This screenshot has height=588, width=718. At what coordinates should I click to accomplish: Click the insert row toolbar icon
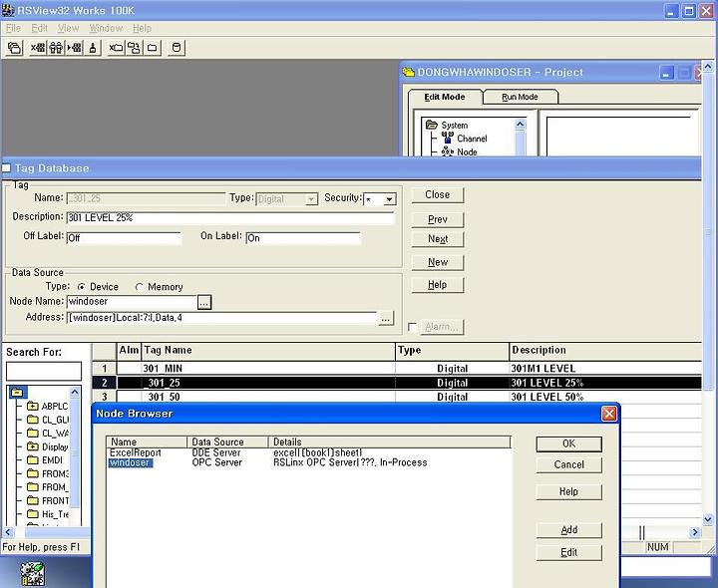(x=74, y=48)
